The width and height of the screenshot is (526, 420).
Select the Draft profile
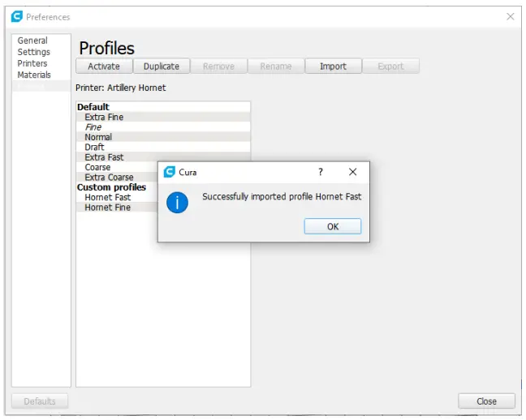94,147
